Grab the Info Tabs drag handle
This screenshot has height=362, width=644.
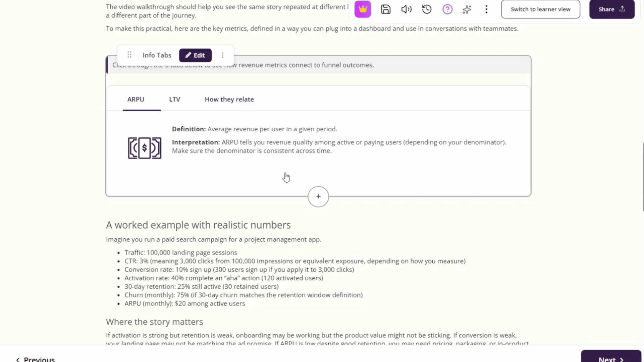tap(129, 55)
